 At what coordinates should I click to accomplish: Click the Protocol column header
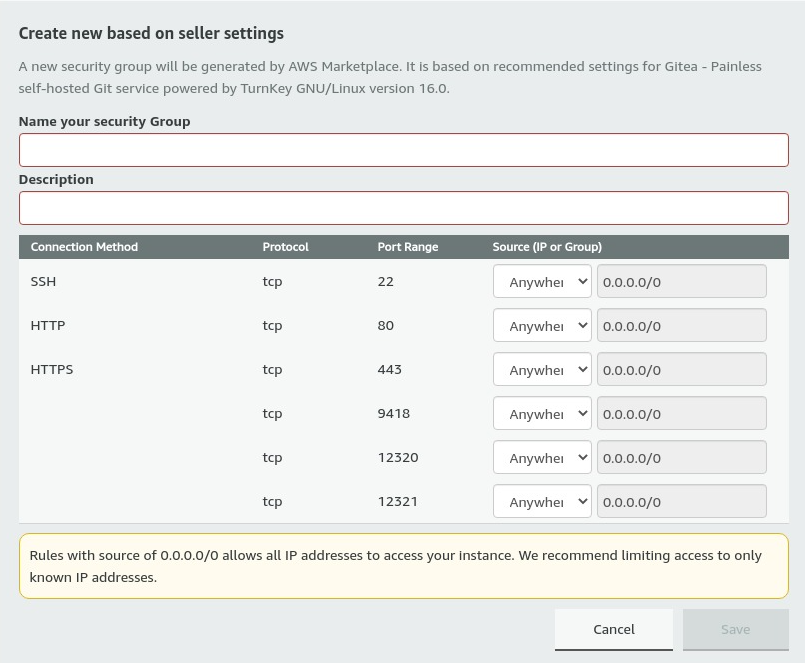coord(285,247)
